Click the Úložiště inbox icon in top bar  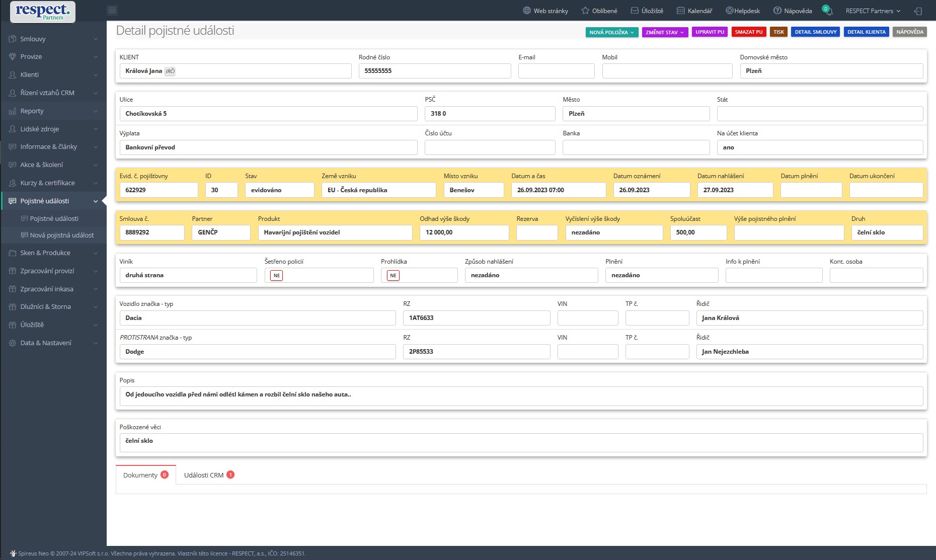click(x=635, y=11)
